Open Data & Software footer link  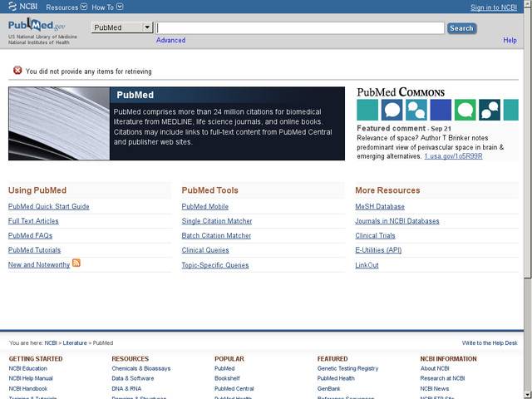pyautogui.click(x=133, y=378)
